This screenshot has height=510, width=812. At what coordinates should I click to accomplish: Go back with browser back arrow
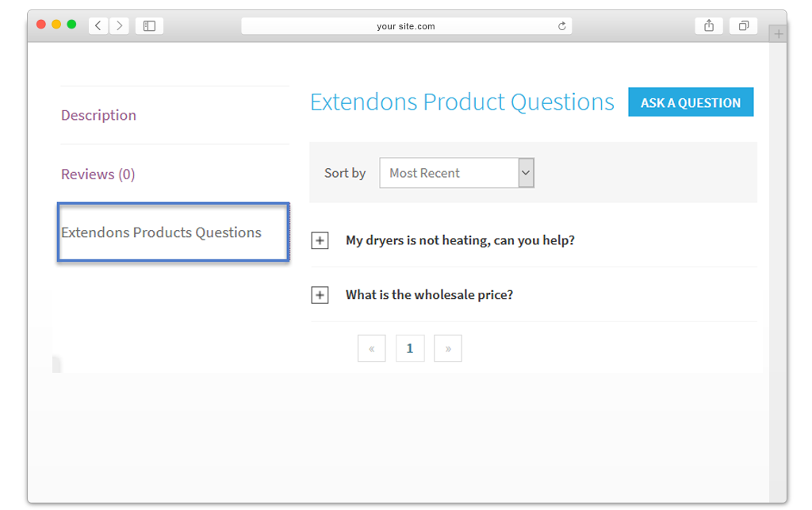point(98,25)
